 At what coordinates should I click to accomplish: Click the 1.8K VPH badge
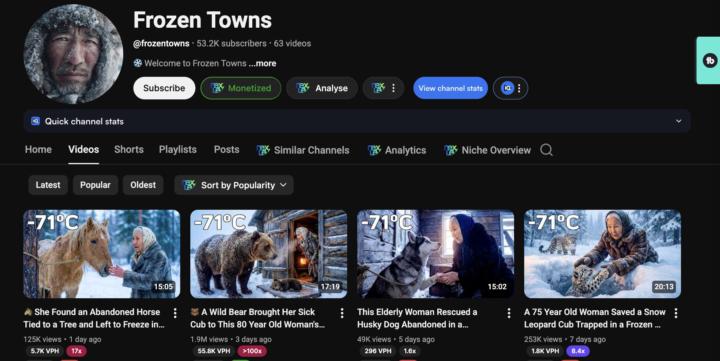(x=545, y=351)
